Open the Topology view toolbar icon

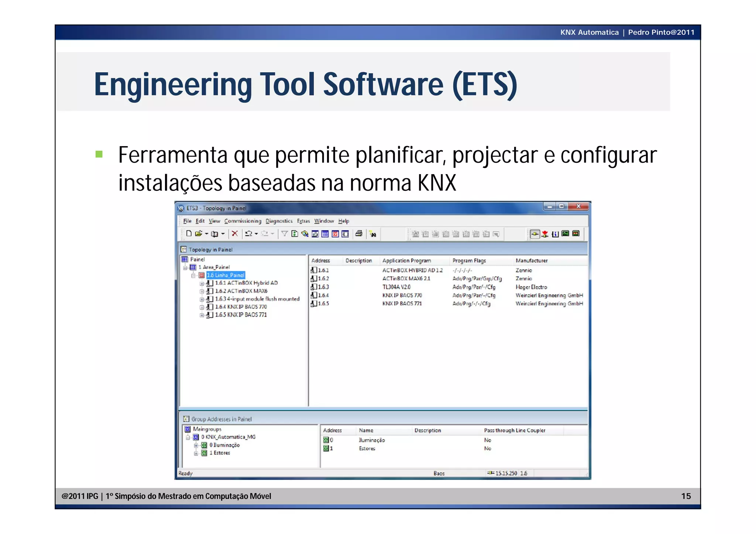tap(325, 234)
